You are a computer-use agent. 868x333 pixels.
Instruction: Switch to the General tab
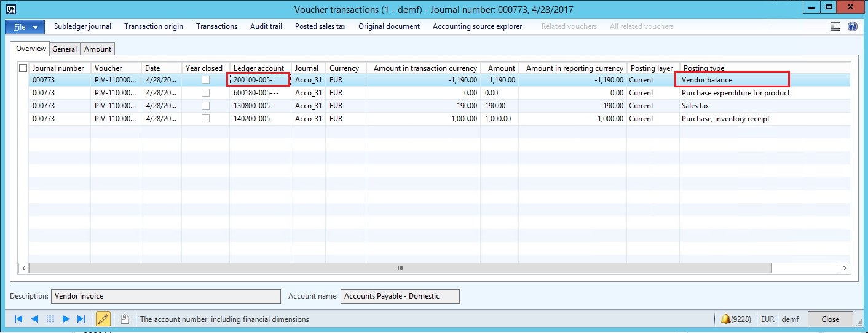click(x=65, y=49)
